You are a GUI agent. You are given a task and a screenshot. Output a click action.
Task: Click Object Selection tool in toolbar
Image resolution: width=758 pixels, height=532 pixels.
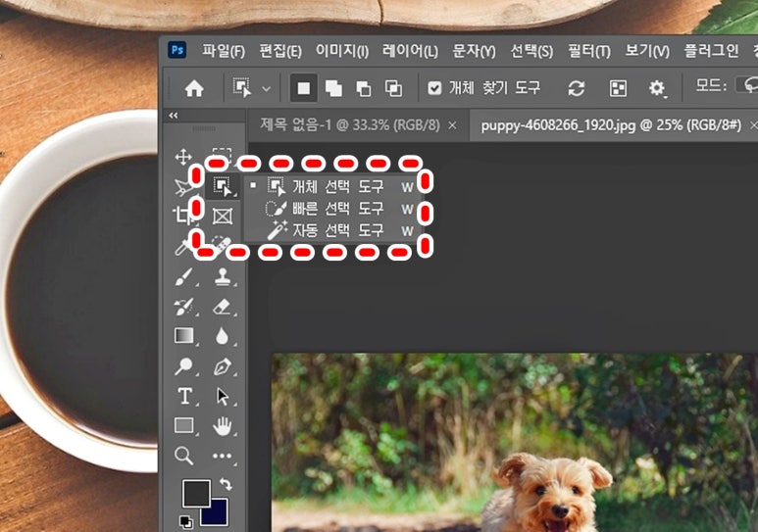(x=223, y=186)
